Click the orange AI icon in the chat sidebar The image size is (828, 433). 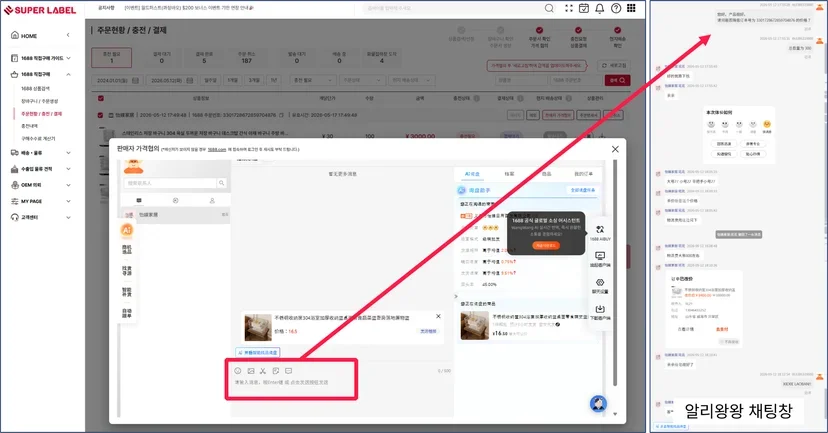point(127,230)
